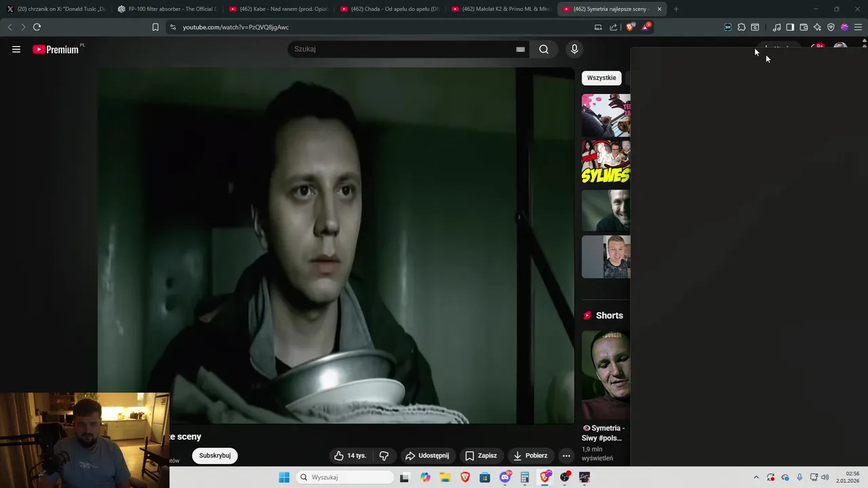Open Calculator from the taskbar
The height and width of the screenshot is (488, 868).
525,477
